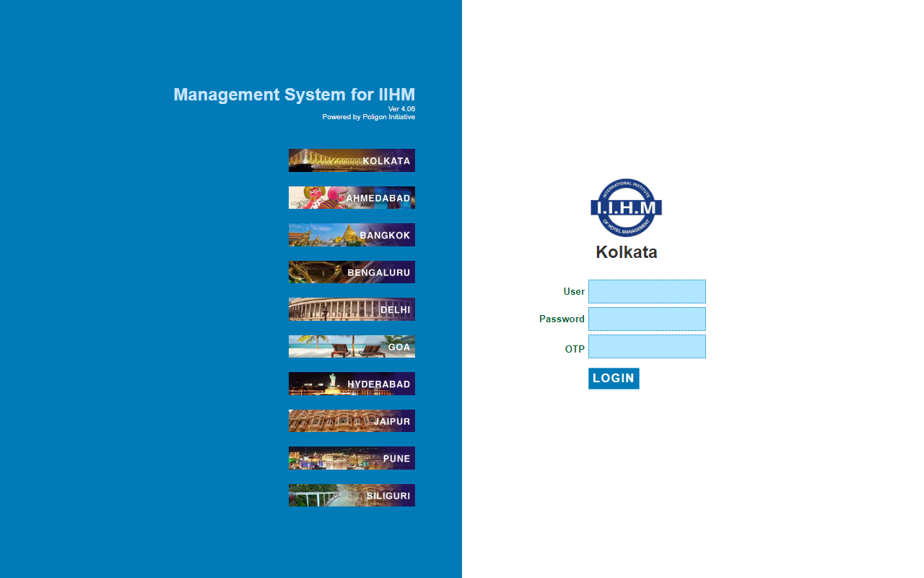Click the 'Password' field label
This screenshot has height=578, width=924.
click(x=562, y=319)
